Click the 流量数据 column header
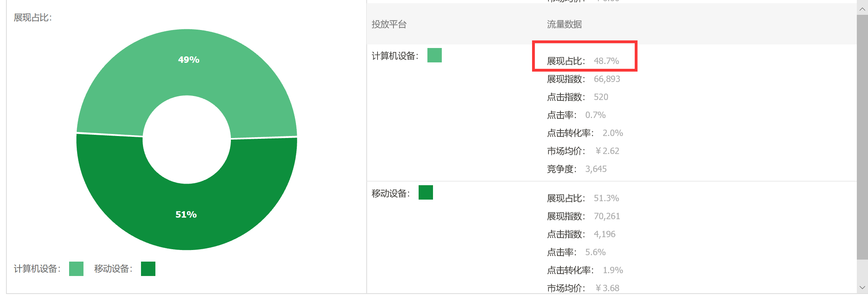The height and width of the screenshot is (298, 868). (x=564, y=24)
